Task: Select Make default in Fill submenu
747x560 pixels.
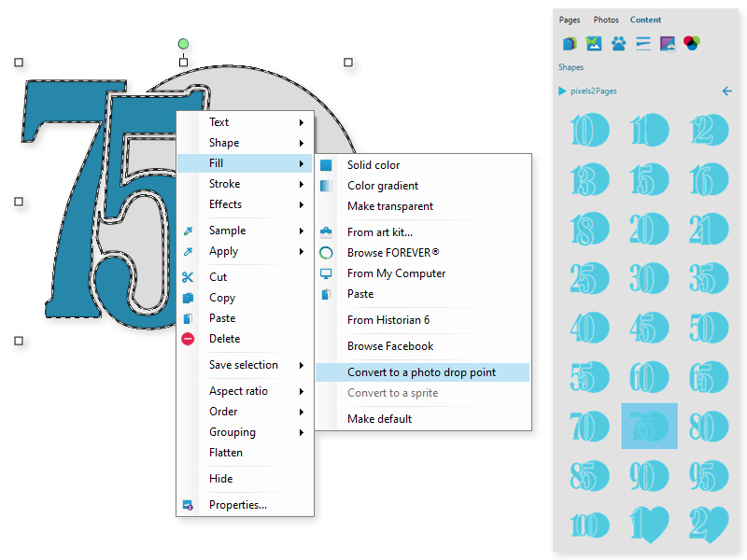Action: pyautogui.click(x=423, y=419)
